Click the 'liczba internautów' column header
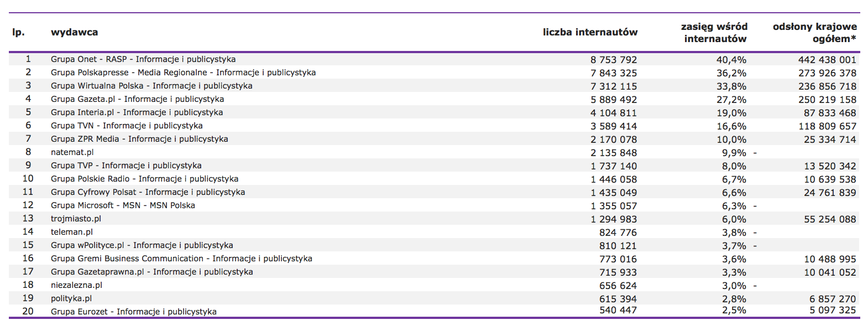The width and height of the screenshot is (868, 330). pyautogui.click(x=590, y=32)
